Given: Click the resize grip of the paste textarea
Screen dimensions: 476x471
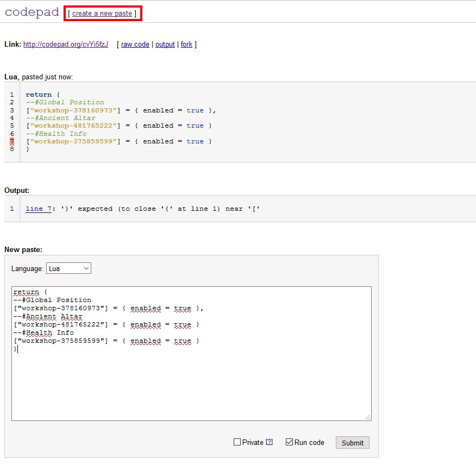Looking at the screenshot, I should point(368,417).
